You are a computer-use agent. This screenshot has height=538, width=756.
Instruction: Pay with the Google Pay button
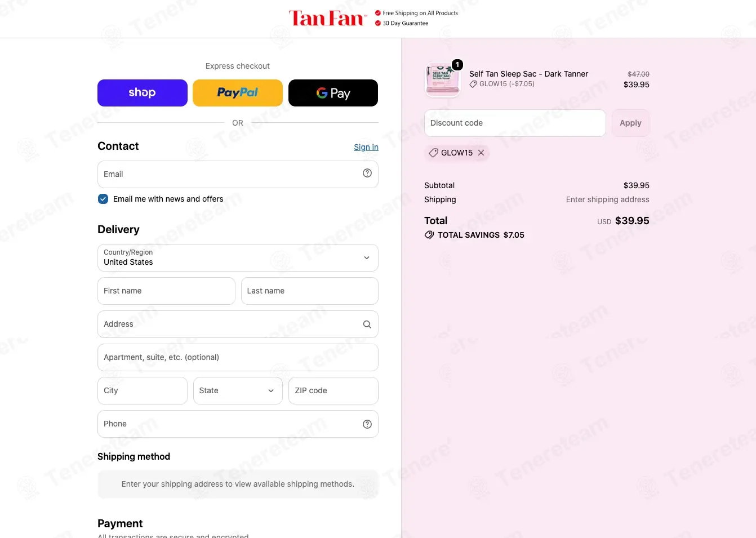[333, 93]
